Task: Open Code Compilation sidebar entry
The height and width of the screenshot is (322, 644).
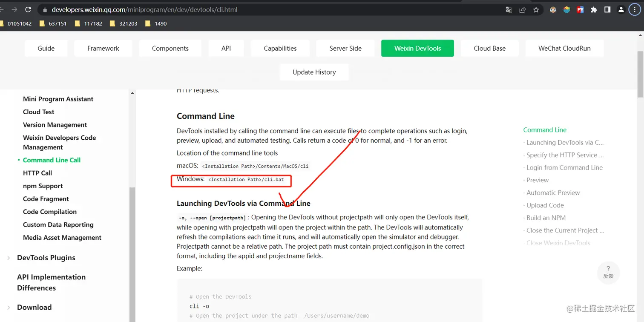Action: pyautogui.click(x=50, y=212)
